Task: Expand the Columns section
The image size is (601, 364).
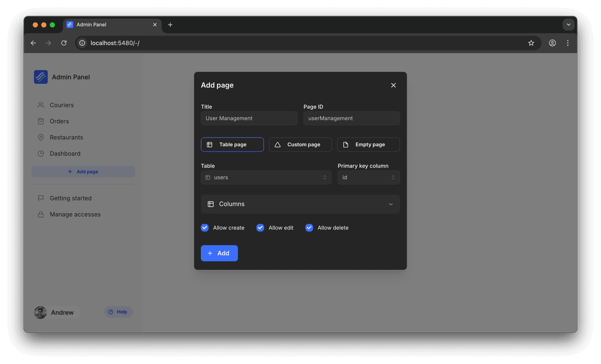Action: 300,204
